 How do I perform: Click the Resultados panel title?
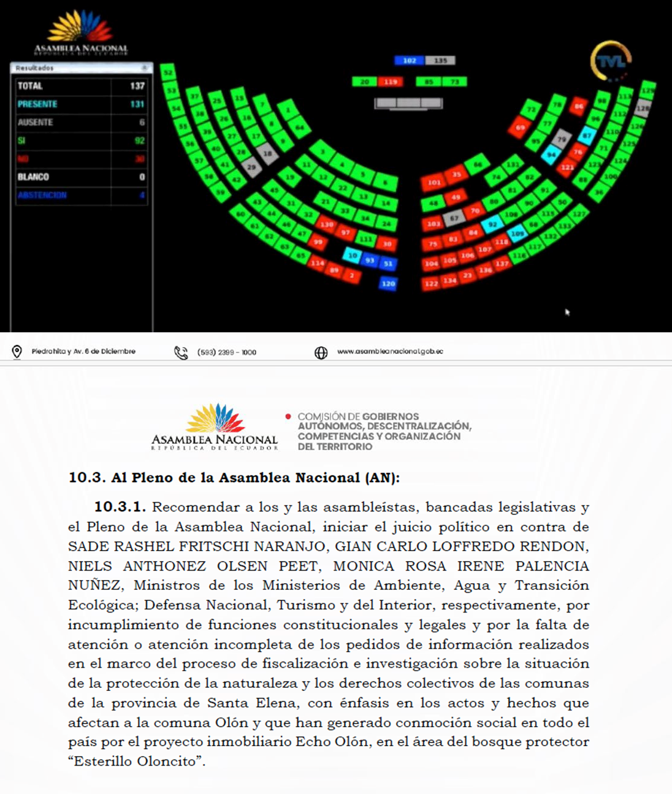[35, 68]
